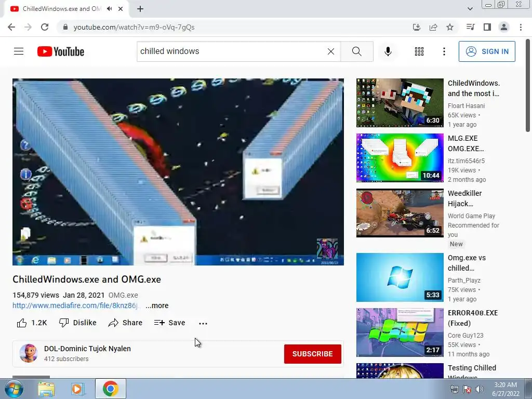This screenshot has height=399, width=532.
Task: Mute the tab via the speaker icon
Action: 109,9
